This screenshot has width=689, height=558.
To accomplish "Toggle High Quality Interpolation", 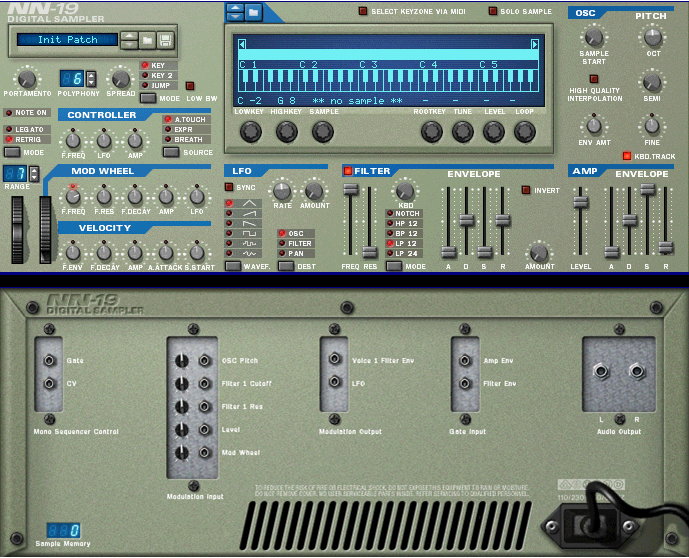I will 594,79.
